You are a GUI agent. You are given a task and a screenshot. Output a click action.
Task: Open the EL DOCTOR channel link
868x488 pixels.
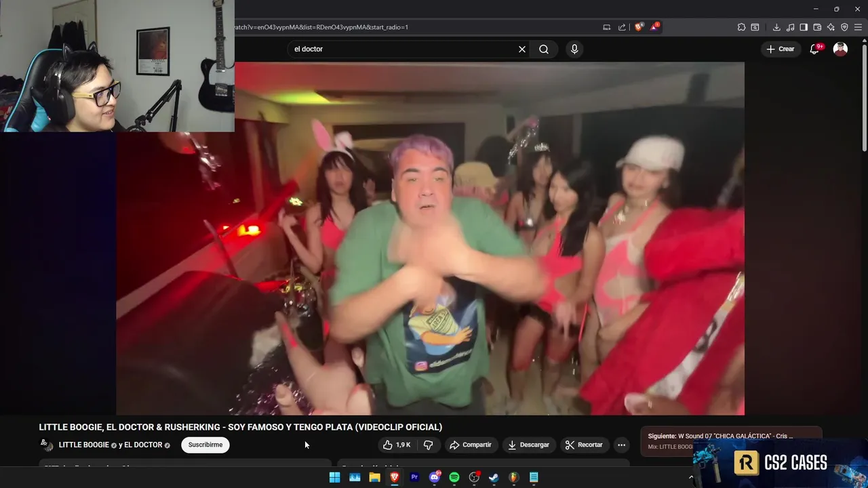(143, 445)
